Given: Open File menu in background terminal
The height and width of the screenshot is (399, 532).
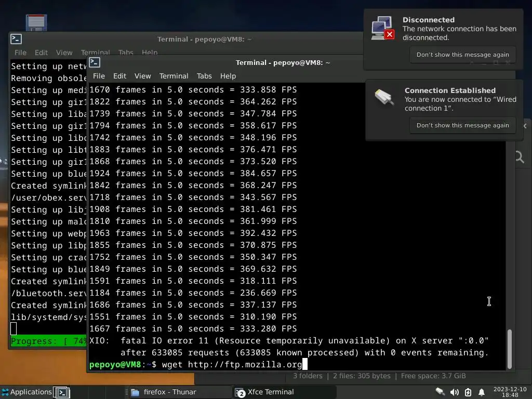Looking at the screenshot, I should [20, 52].
